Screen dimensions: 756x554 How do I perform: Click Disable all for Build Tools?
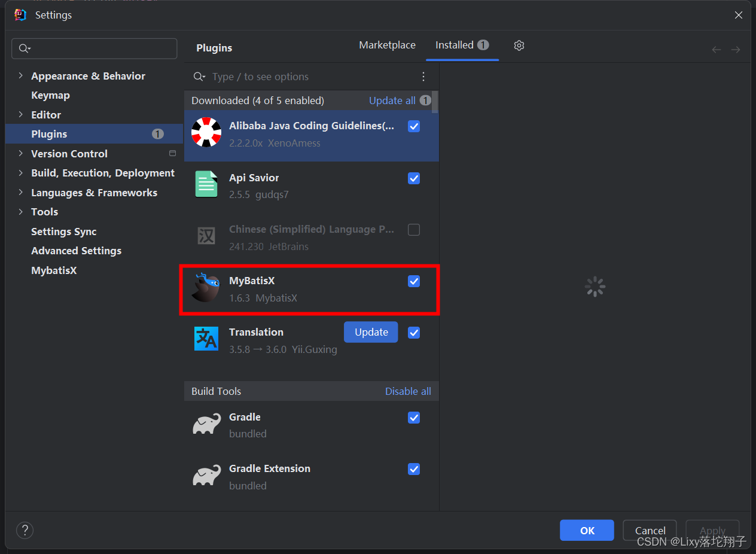coord(408,391)
